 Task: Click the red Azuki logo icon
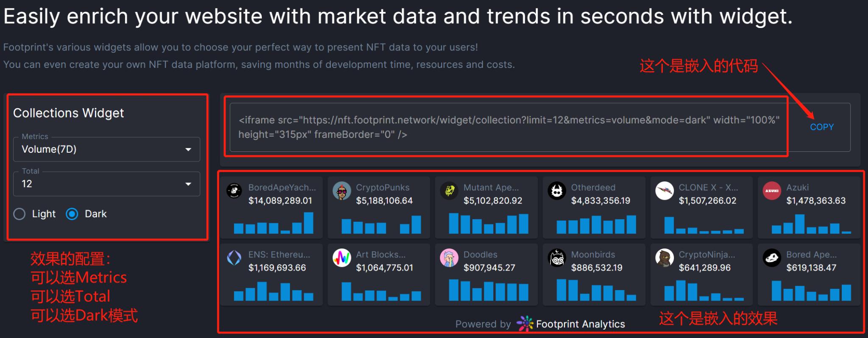tap(772, 191)
